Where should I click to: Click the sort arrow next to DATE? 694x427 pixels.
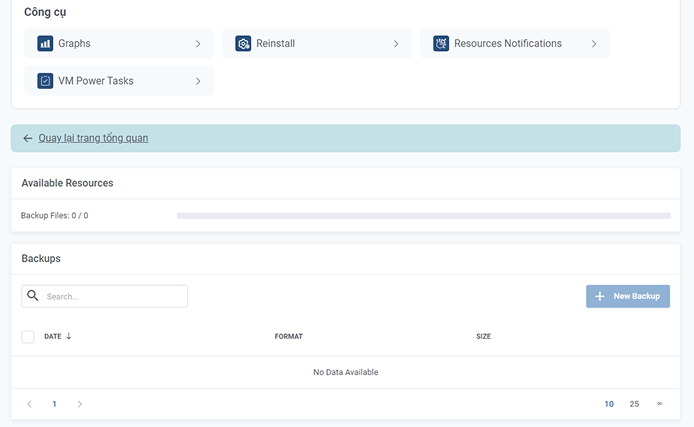69,336
